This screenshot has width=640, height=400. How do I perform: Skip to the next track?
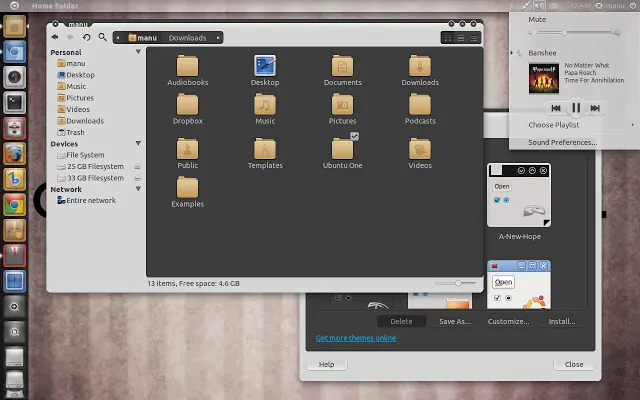(595, 108)
